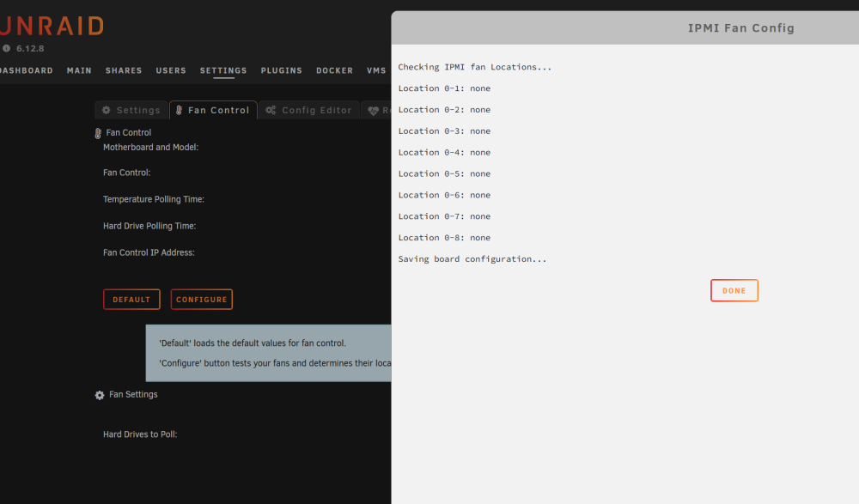The height and width of the screenshot is (504, 859).
Task: Click the 'Location 0-8: none' line
Action: coord(444,238)
